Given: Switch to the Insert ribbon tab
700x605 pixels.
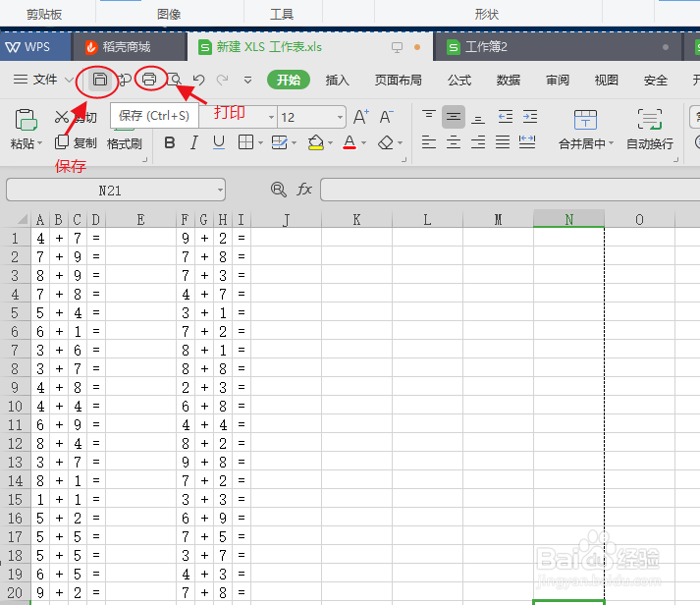Looking at the screenshot, I should (x=337, y=81).
